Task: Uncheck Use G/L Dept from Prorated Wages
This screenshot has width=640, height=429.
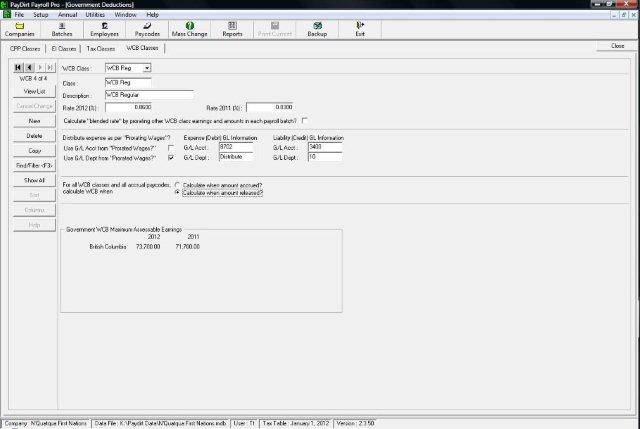Action: tap(171, 157)
